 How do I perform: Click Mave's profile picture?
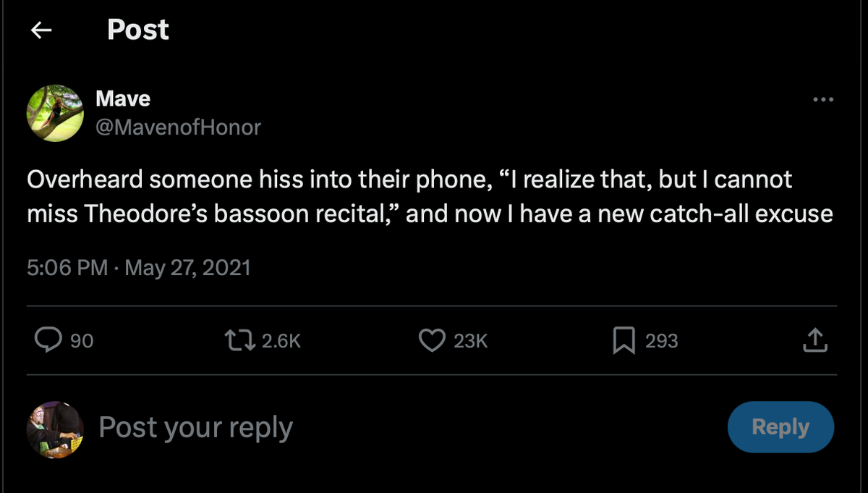(55, 113)
